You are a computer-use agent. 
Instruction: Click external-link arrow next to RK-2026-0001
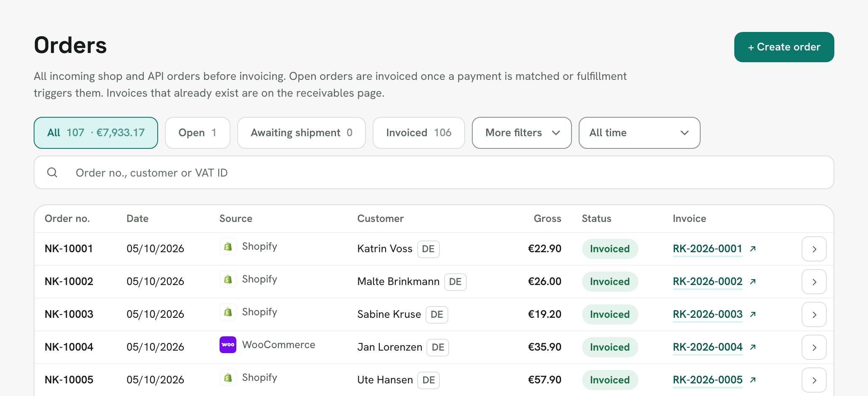tap(753, 249)
